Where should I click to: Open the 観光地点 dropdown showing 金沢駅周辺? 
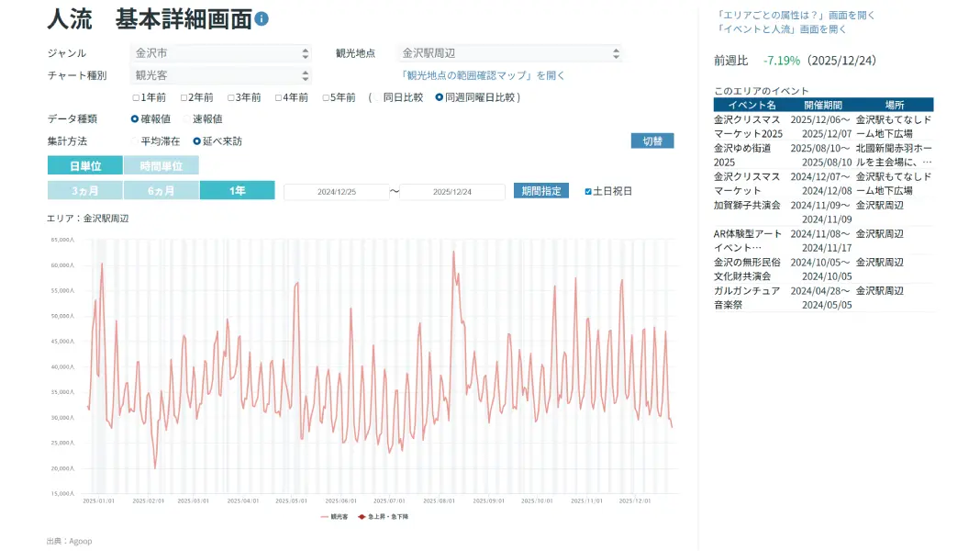[509, 53]
